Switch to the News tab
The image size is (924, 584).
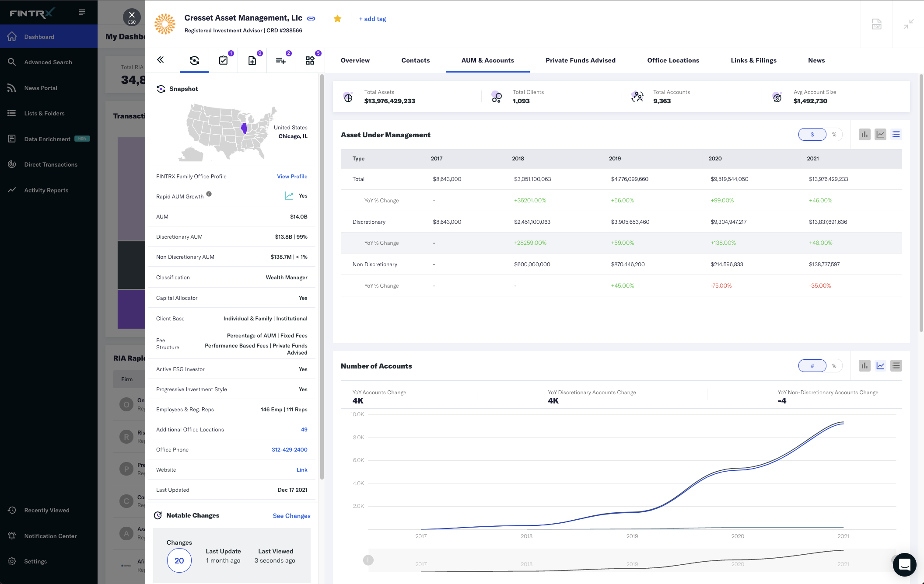816,60
